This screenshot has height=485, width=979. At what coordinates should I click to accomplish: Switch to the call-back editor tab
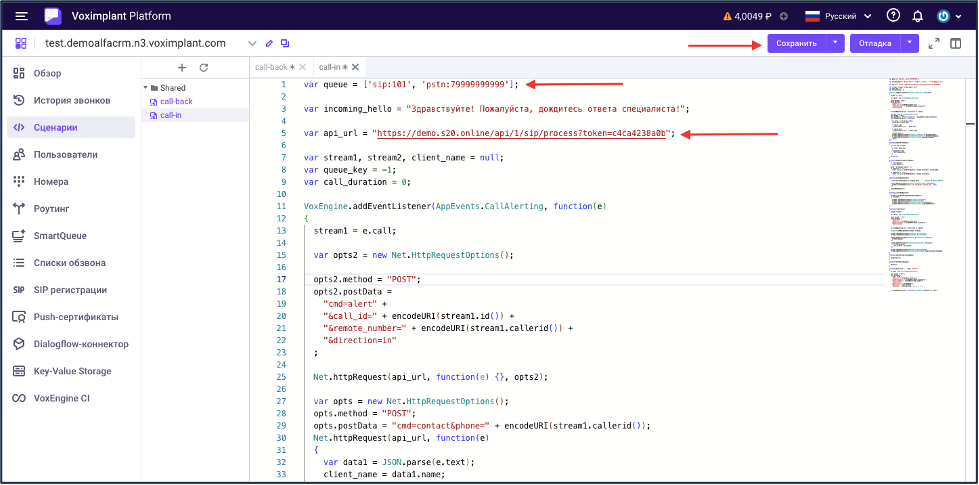pos(271,67)
